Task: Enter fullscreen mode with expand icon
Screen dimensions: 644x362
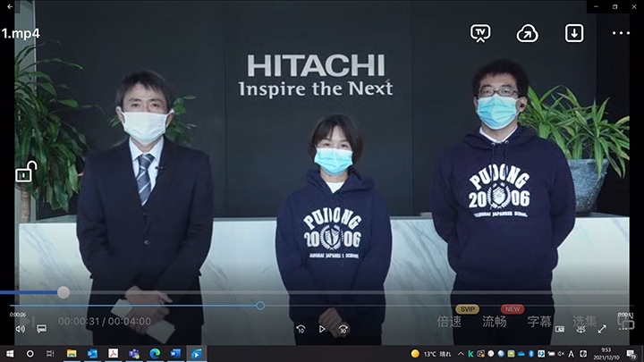Action: tap(602, 329)
